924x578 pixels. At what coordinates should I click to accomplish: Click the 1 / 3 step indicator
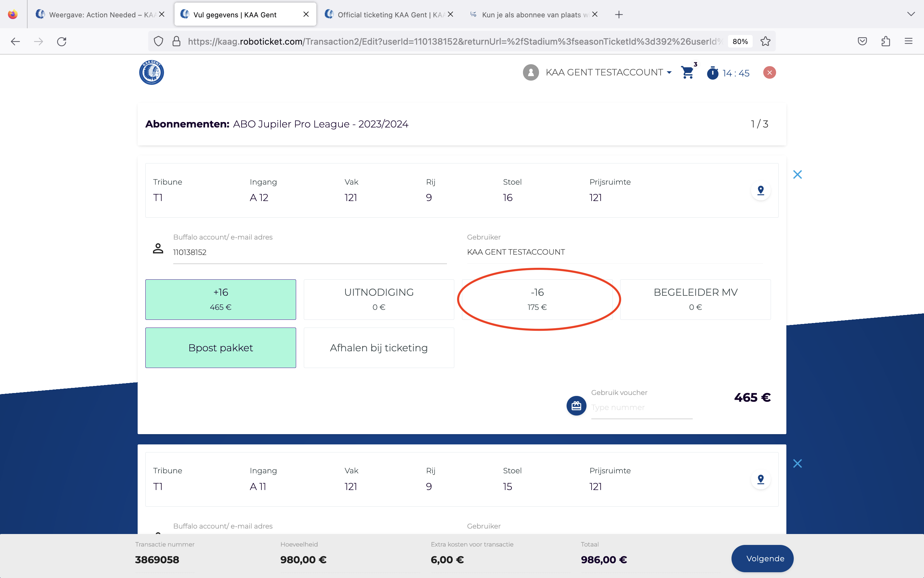(x=759, y=124)
